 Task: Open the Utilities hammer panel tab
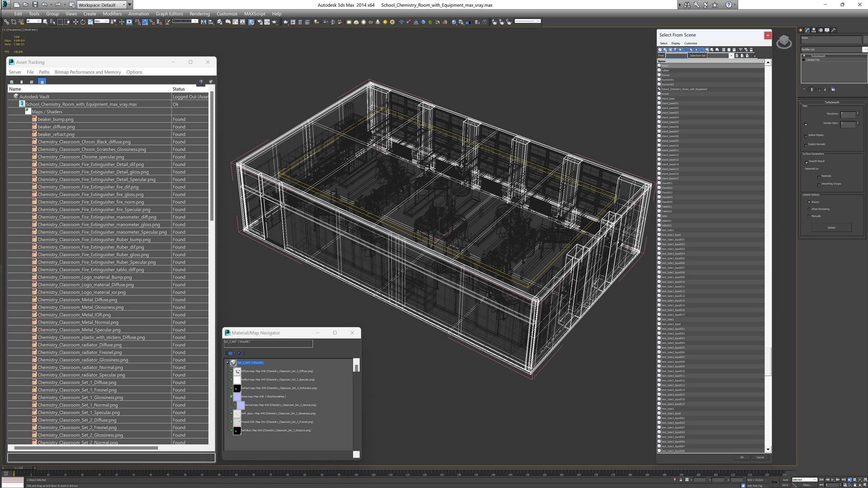[834, 30]
